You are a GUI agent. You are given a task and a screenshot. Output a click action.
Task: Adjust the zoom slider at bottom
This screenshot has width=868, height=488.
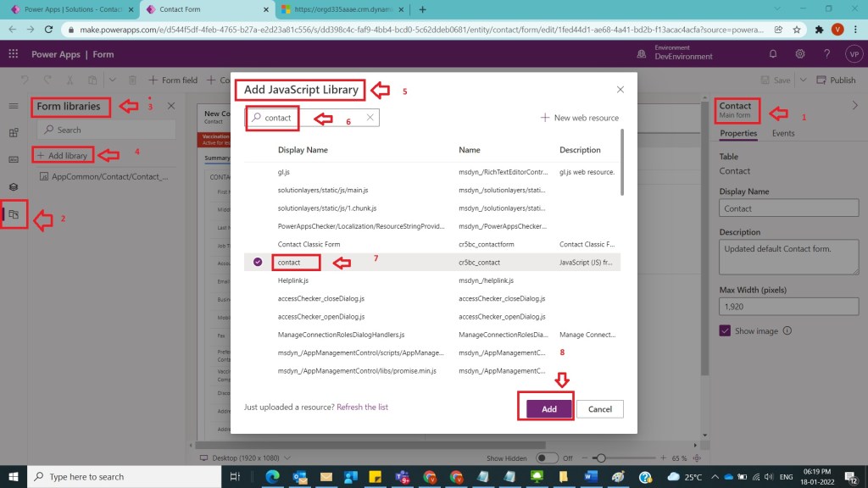(600, 457)
